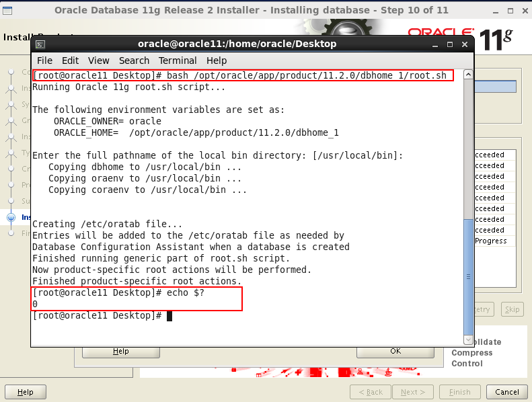
Task: Click the Oracle 11g logo
Action: pyautogui.click(x=461, y=38)
